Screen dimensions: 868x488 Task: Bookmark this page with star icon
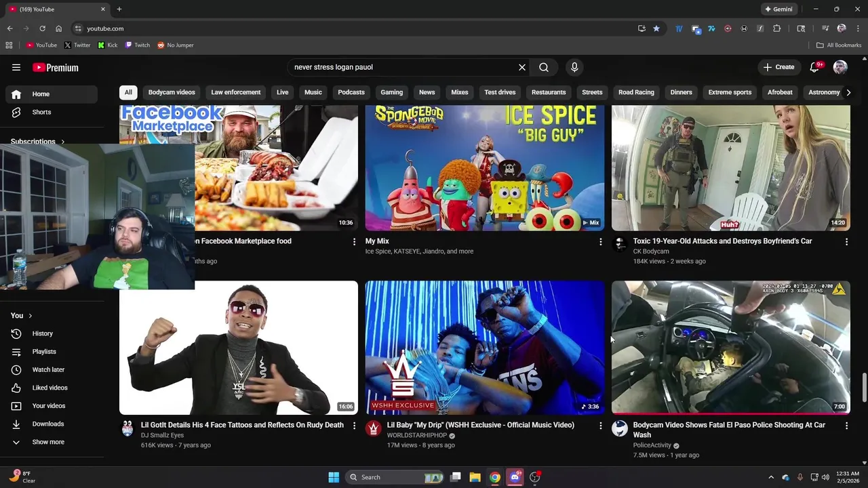(656, 28)
